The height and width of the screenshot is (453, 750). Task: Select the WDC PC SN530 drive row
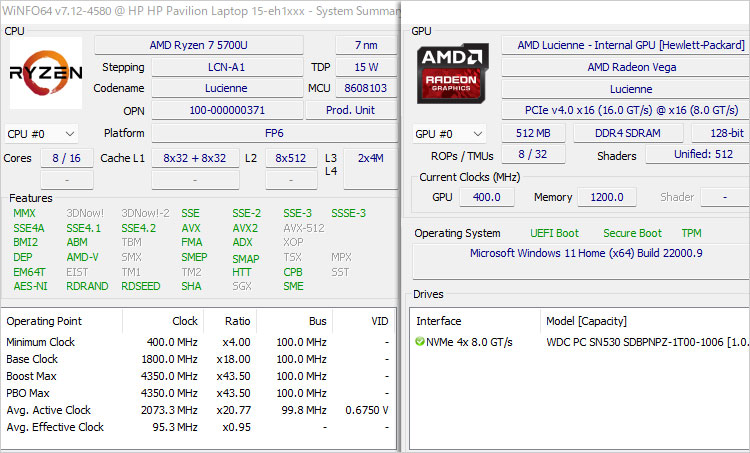(640, 342)
